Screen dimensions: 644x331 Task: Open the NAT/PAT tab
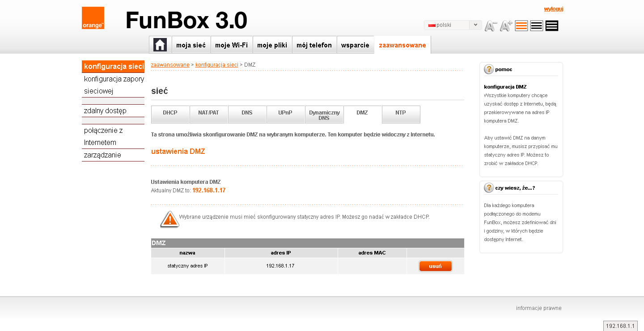pos(208,113)
